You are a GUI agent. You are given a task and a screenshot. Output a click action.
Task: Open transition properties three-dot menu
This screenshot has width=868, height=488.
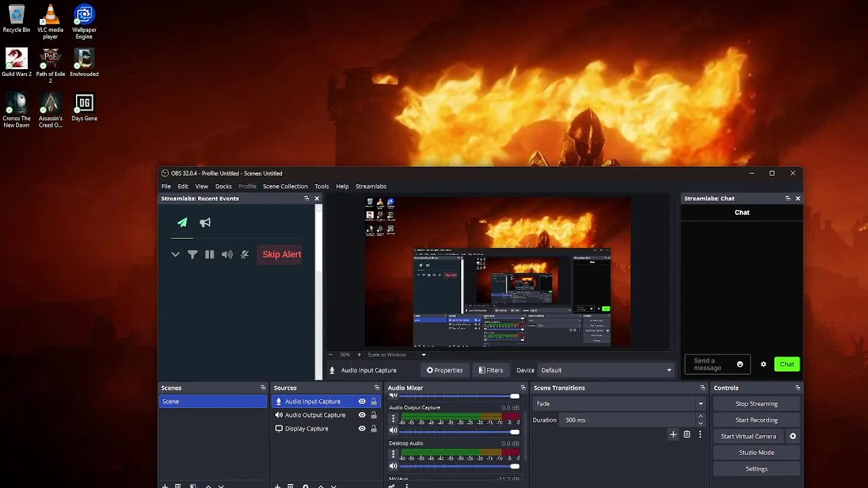(x=700, y=434)
